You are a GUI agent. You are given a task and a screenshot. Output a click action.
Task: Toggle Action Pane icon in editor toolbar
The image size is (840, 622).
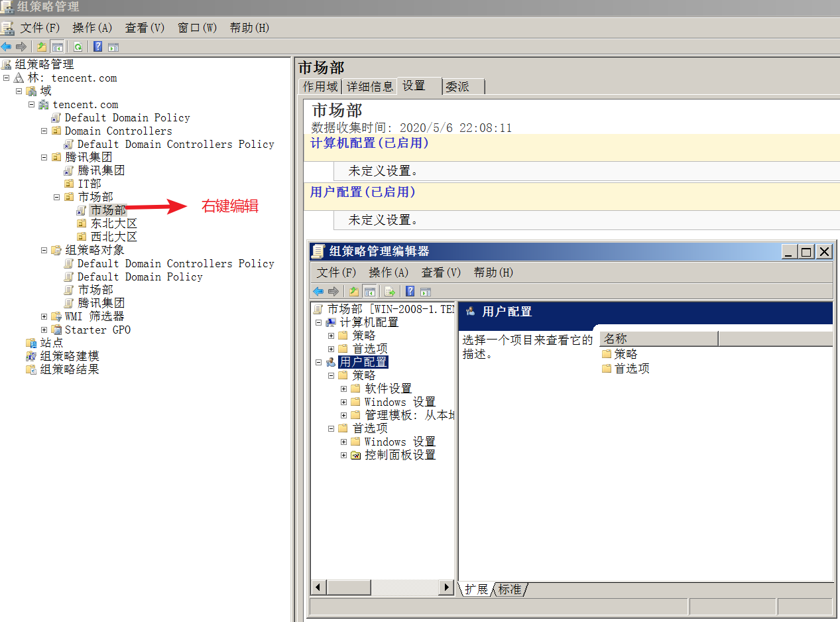(x=426, y=291)
